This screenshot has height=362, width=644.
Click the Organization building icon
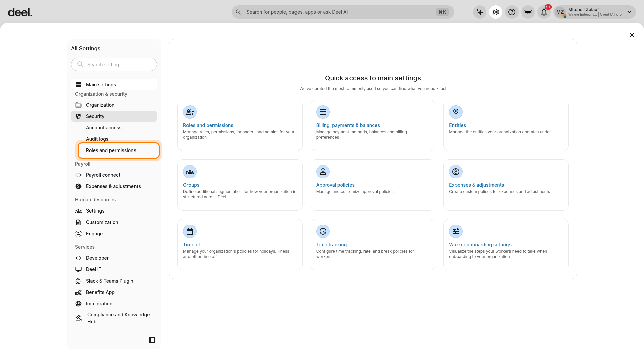pyautogui.click(x=78, y=105)
